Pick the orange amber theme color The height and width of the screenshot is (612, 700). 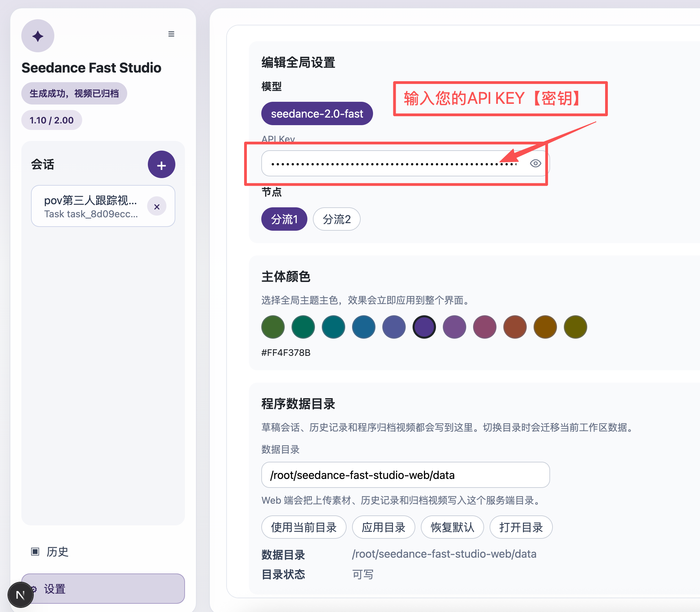(545, 327)
